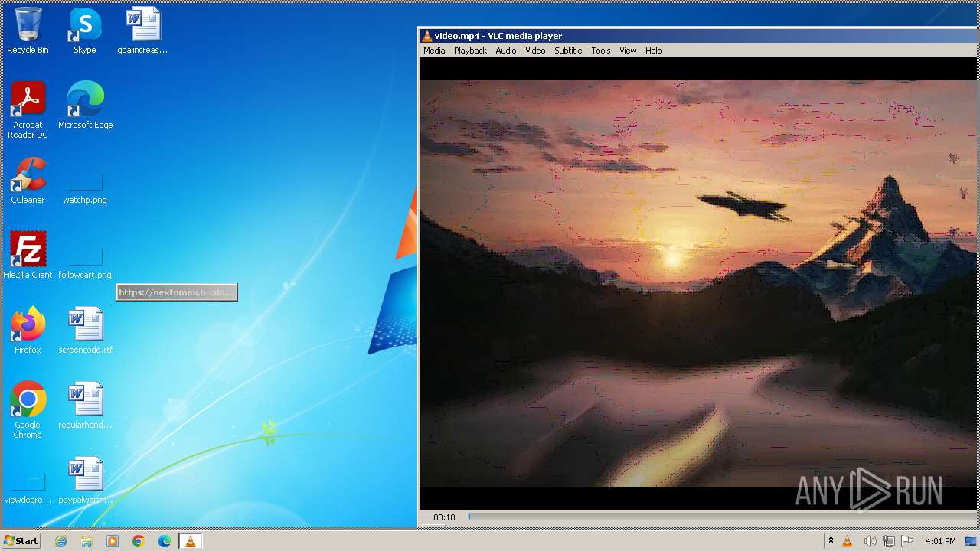The width and height of the screenshot is (980, 551).
Task: Open Windows Media Player from taskbar
Action: 113,541
